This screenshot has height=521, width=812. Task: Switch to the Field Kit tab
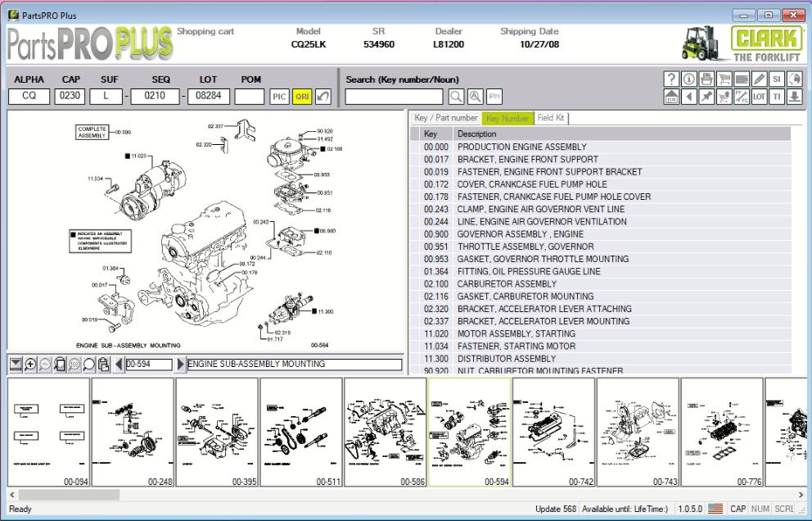point(552,117)
